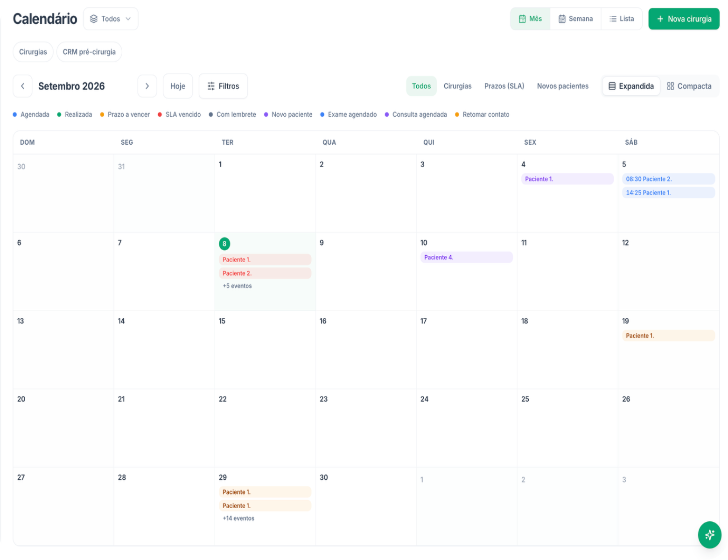Open the Paciente 2. event on day 8
The width and height of the screenshot is (728, 560).
click(x=265, y=273)
